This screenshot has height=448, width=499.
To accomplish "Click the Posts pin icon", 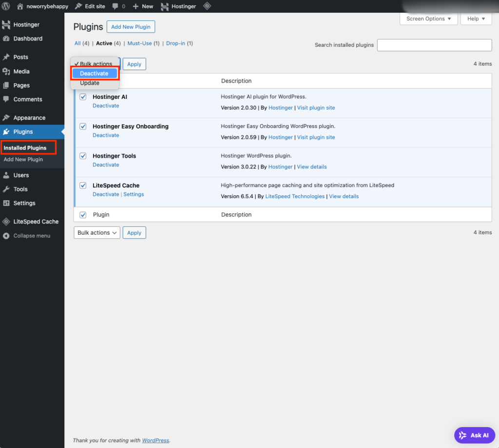I will pos(6,57).
